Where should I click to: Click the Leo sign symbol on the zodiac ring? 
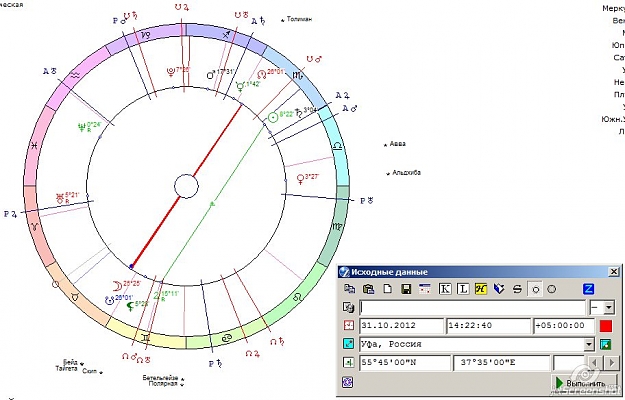299,297
